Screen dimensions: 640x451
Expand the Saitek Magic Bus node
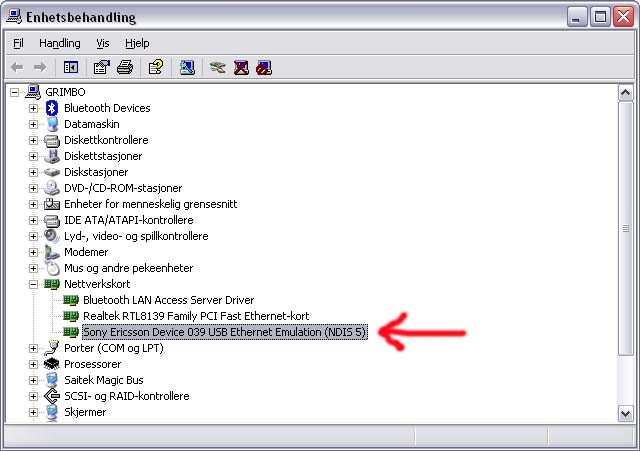pos(33,380)
